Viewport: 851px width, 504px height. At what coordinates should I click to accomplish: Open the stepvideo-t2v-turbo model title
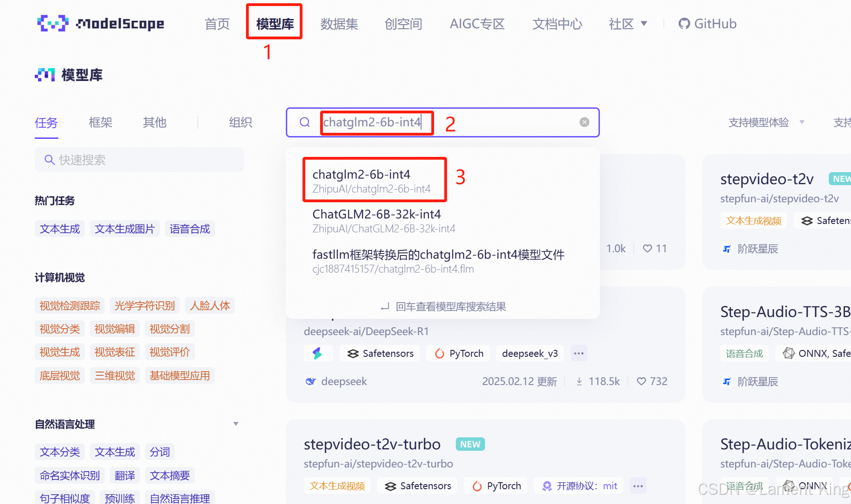tap(372, 444)
